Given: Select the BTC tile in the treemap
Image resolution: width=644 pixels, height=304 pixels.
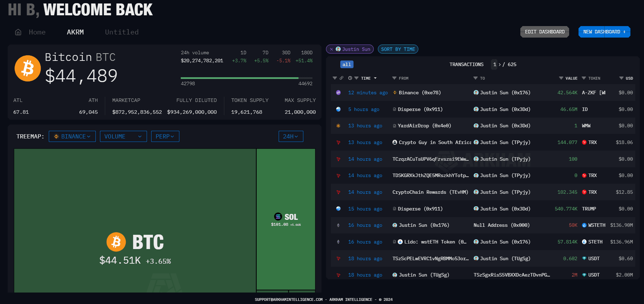Looking at the screenshot, I should click(135, 221).
